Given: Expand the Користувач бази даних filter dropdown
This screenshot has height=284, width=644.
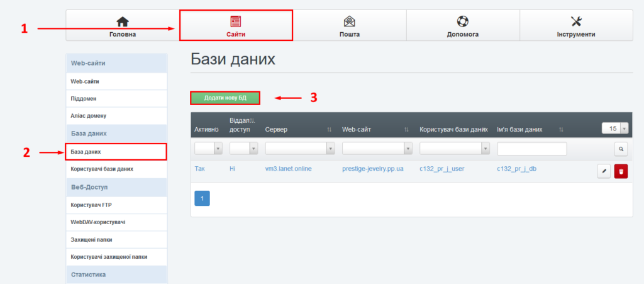Looking at the screenshot, I should click(x=454, y=149).
